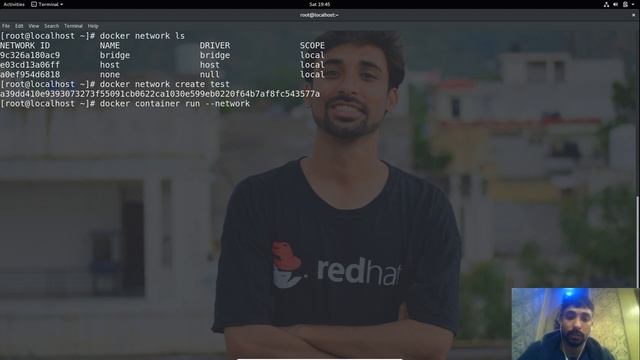Click the SCOPE column header
This screenshot has width=640, height=360.
click(312, 45)
